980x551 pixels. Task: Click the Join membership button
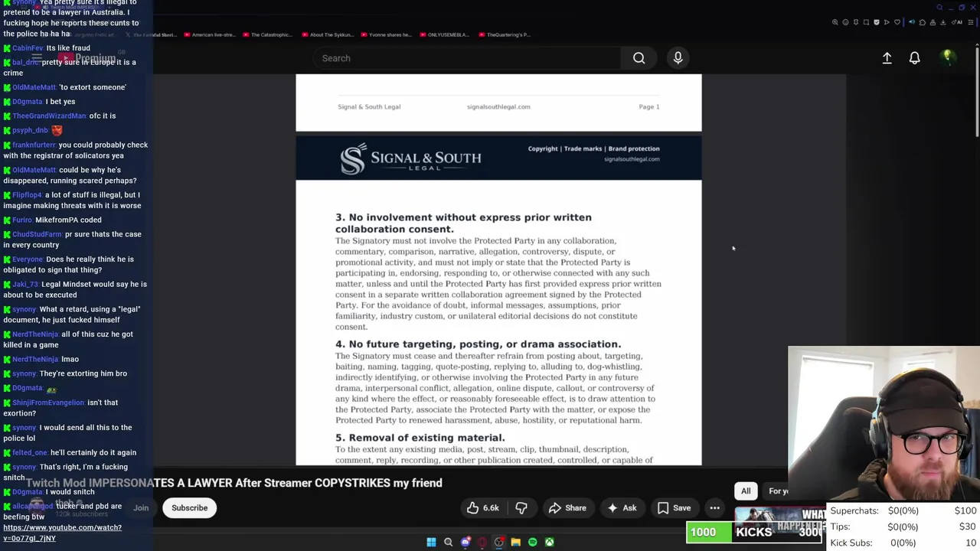click(141, 508)
